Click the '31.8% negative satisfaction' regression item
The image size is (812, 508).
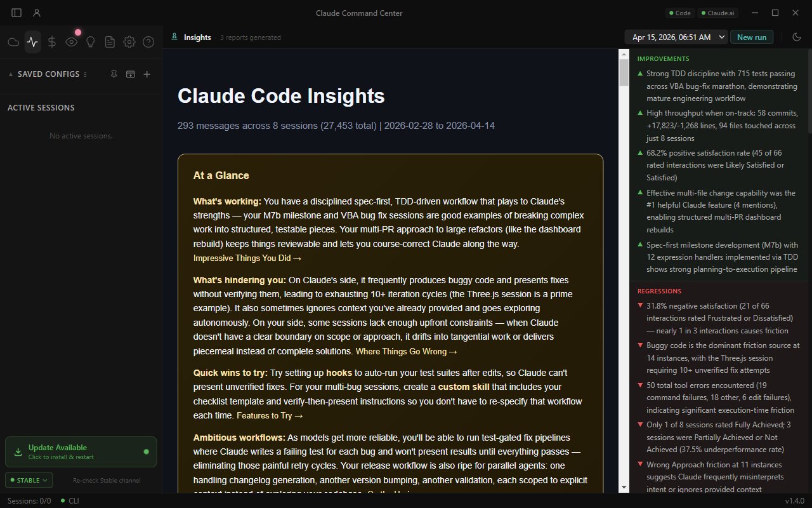click(x=718, y=318)
